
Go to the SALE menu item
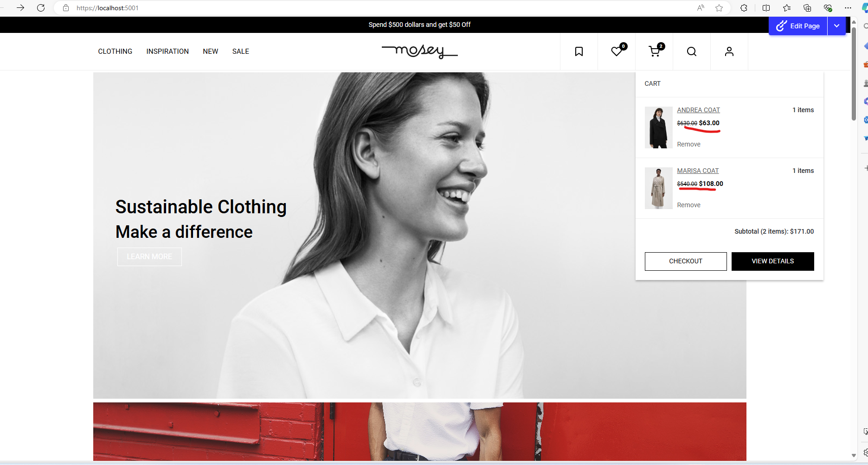click(240, 51)
